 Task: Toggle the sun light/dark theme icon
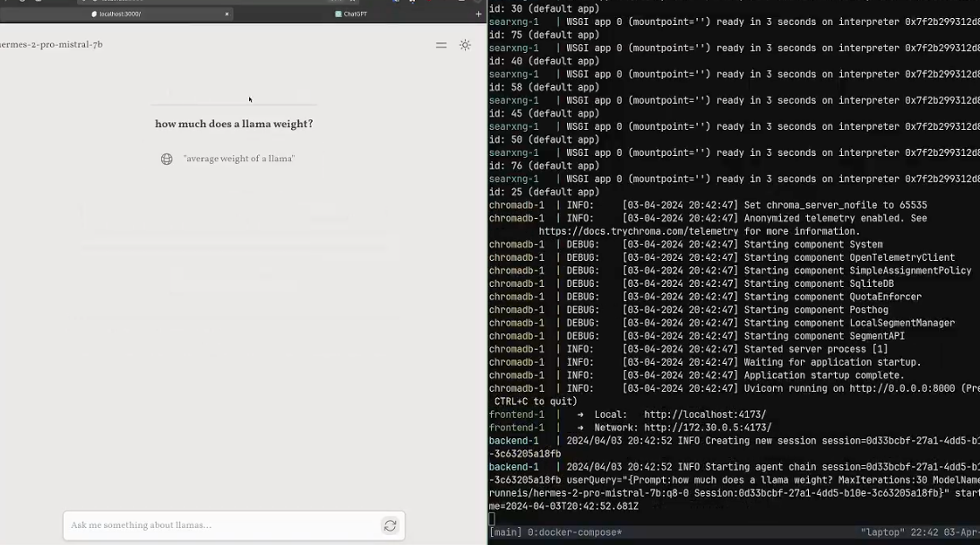pyautogui.click(x=465, y=45)
